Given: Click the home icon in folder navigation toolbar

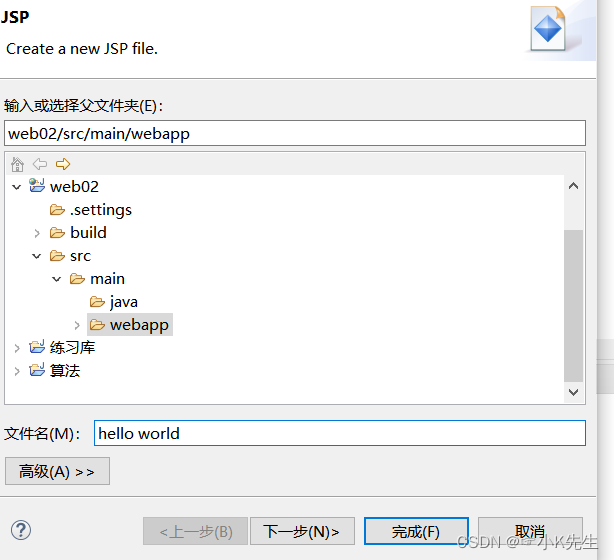Looking at the screenshot, I should tap(17, 164).
